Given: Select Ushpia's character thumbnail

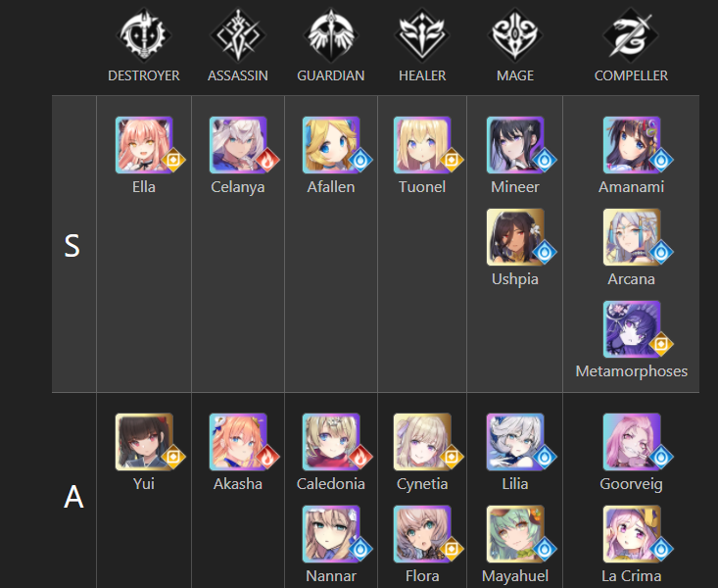Looking at the screenshot, I should click(515, 237).
